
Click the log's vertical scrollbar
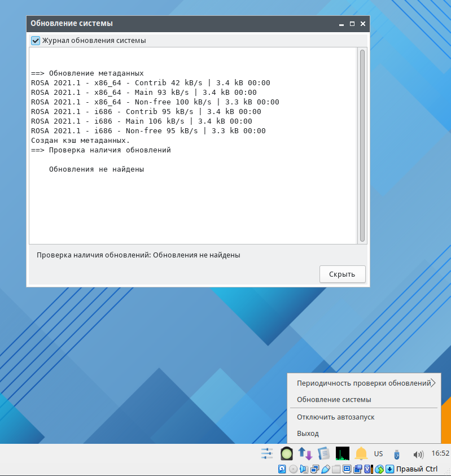(362, 145)
